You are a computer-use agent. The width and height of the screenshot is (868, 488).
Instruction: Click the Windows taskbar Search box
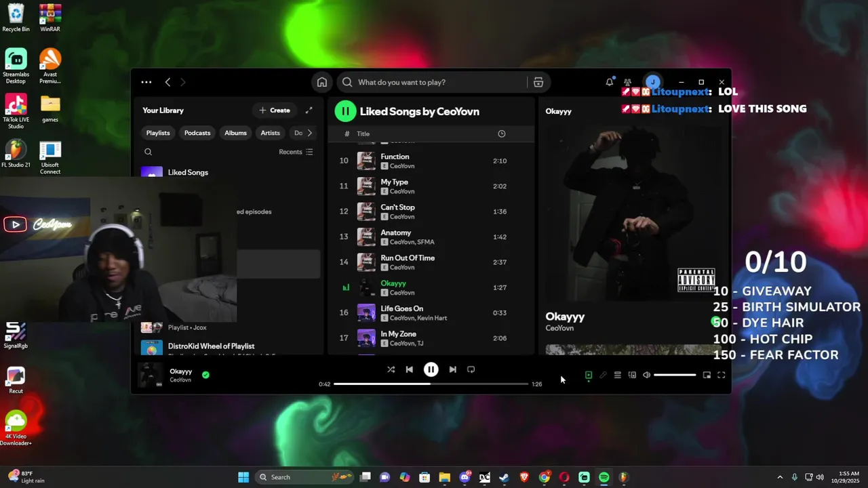[x=304, y=477]
